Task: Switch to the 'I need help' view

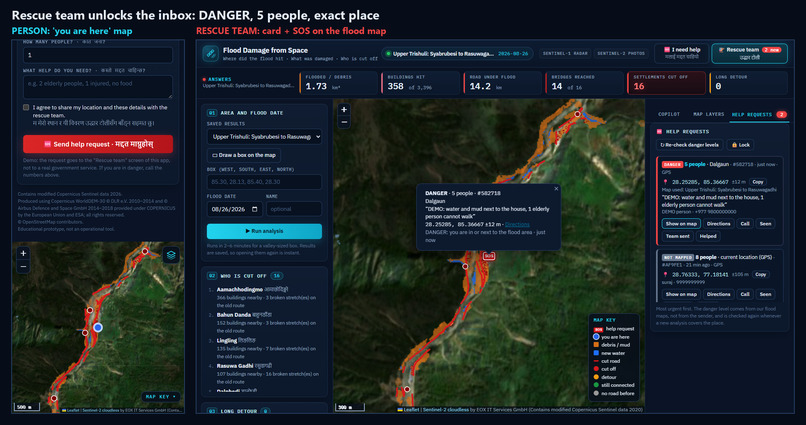Action: [682, 53]
